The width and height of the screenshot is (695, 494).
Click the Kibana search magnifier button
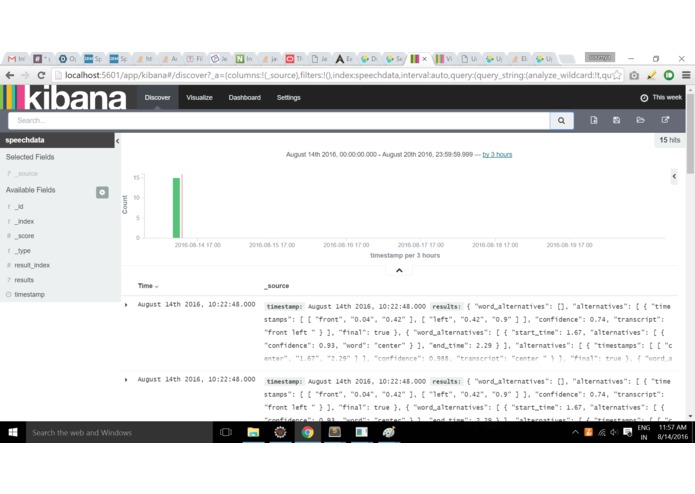click(x=561, y=121)
